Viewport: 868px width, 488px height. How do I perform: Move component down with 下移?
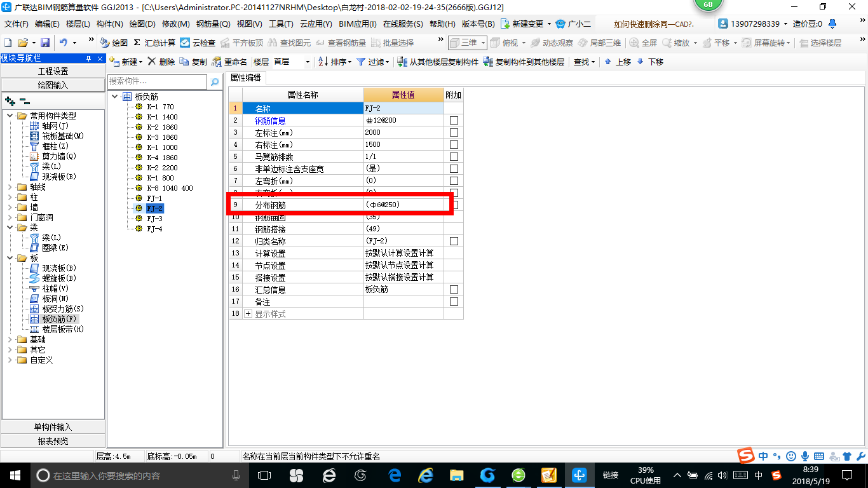(649, 62)
